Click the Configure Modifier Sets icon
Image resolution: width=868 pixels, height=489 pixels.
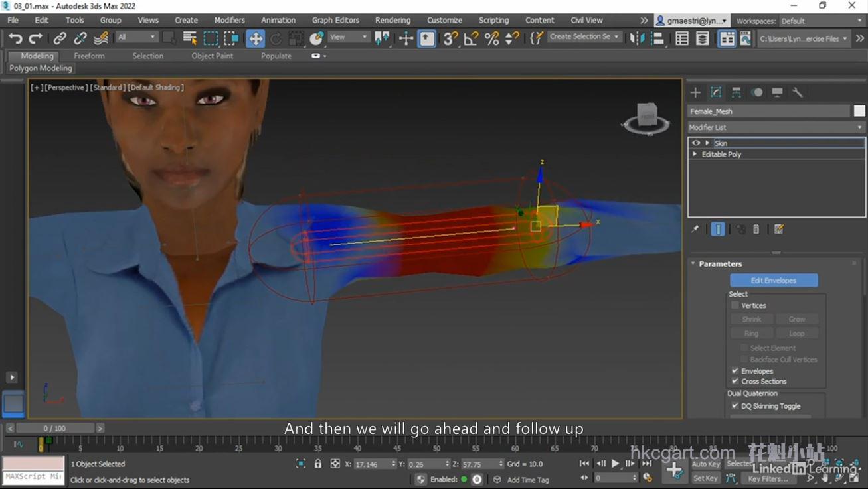coord(779,229)
